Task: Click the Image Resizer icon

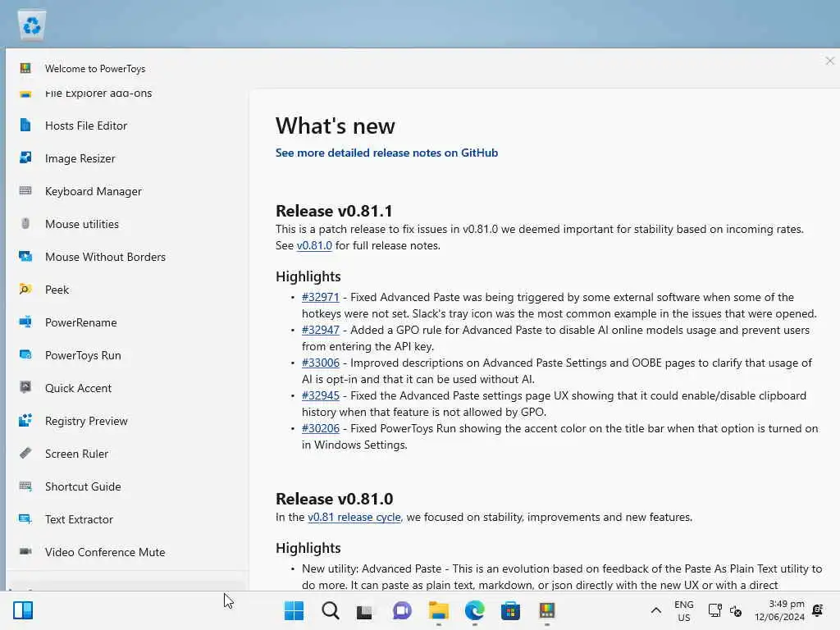Action: tap(25, 158)
